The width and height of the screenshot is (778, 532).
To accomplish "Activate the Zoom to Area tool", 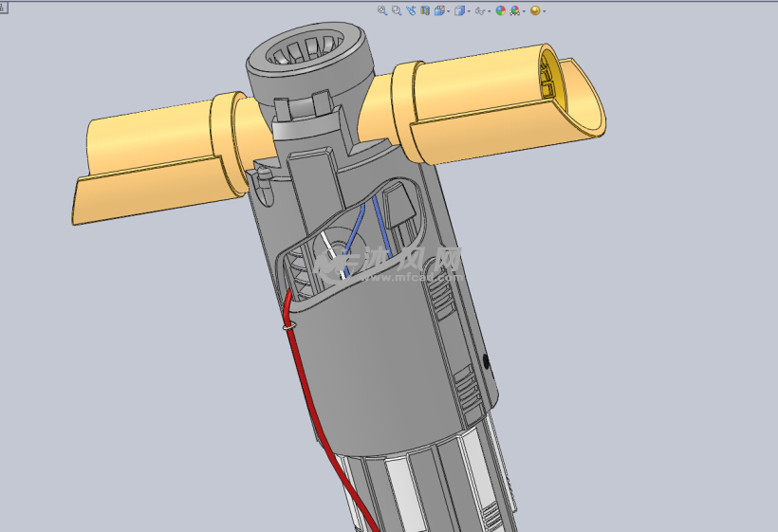I will [397, 10].
